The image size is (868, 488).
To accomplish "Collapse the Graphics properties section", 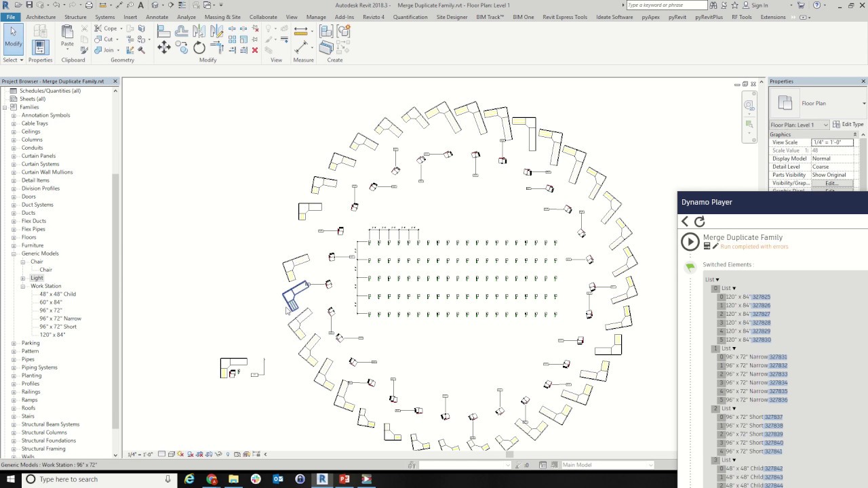I will [855, 135].
